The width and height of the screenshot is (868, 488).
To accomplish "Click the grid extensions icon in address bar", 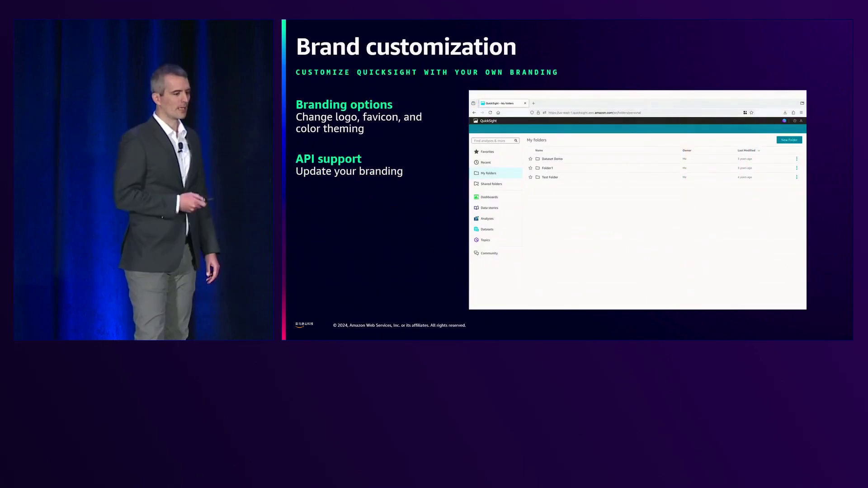I will point(745,113).
